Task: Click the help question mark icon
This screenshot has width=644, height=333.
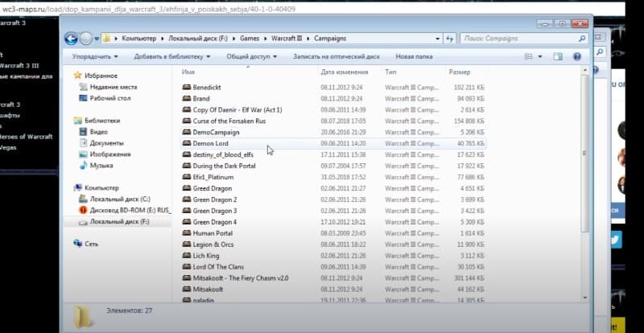Action: (576, 56)
